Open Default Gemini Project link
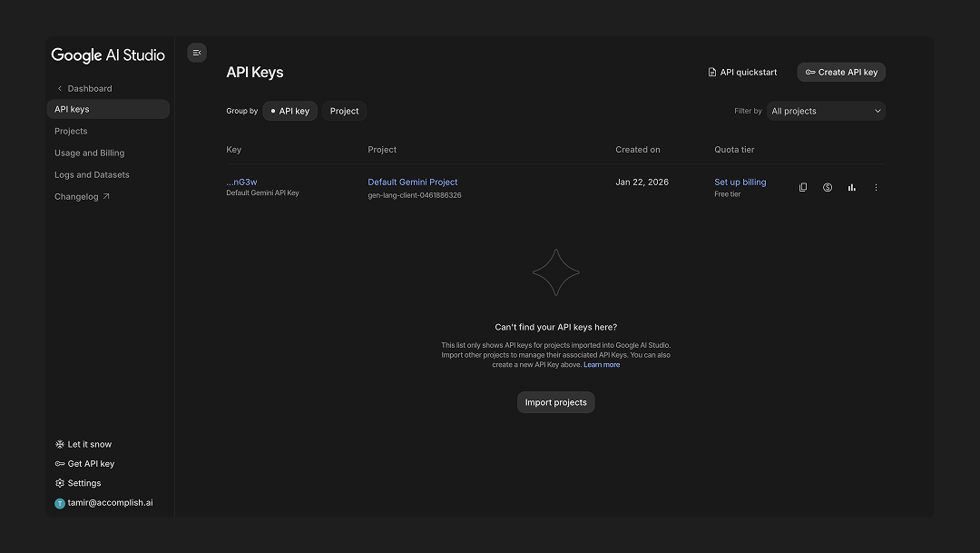Image resolution: width=980 pixels, height=553 pixels. tap(413, 182)
